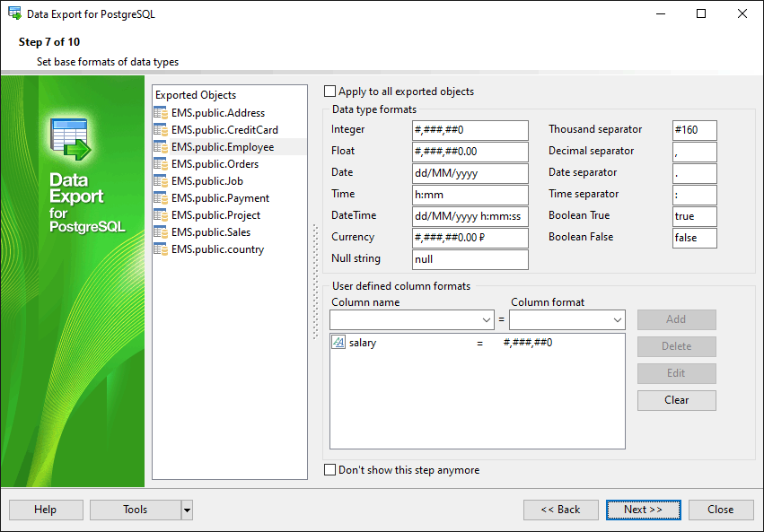The width and height of the screenshot is (764, 532).
Task: Click the salary column format icon
Action: [x=338, y=343]
